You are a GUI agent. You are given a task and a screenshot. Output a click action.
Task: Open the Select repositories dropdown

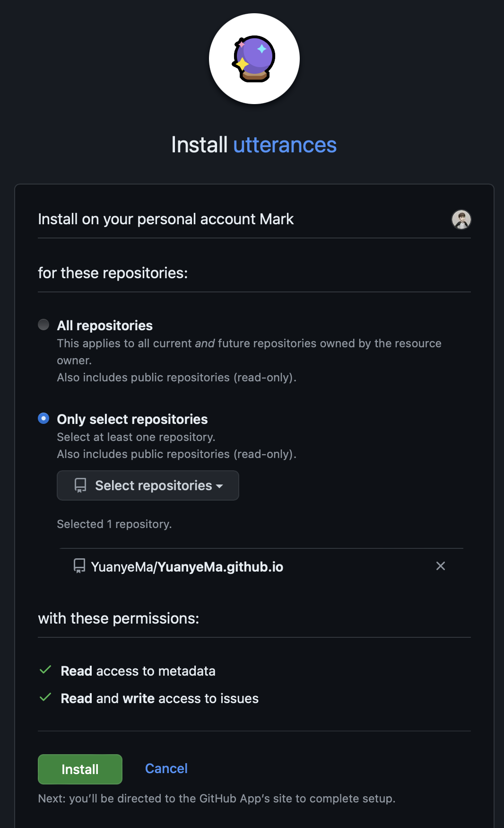(148, 485)
